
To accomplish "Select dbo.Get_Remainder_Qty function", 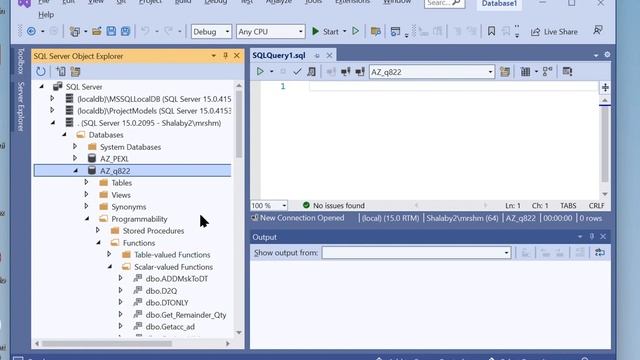I will coord(186,315).
